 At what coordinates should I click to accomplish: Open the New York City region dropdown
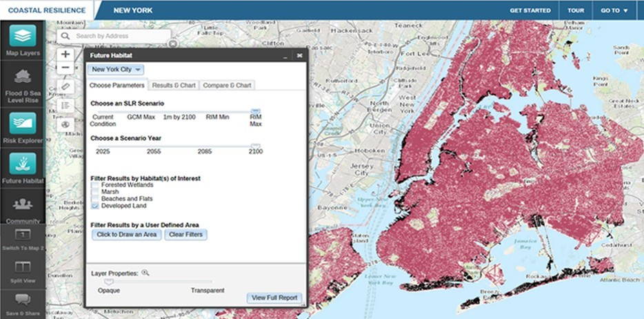point(116,70)
